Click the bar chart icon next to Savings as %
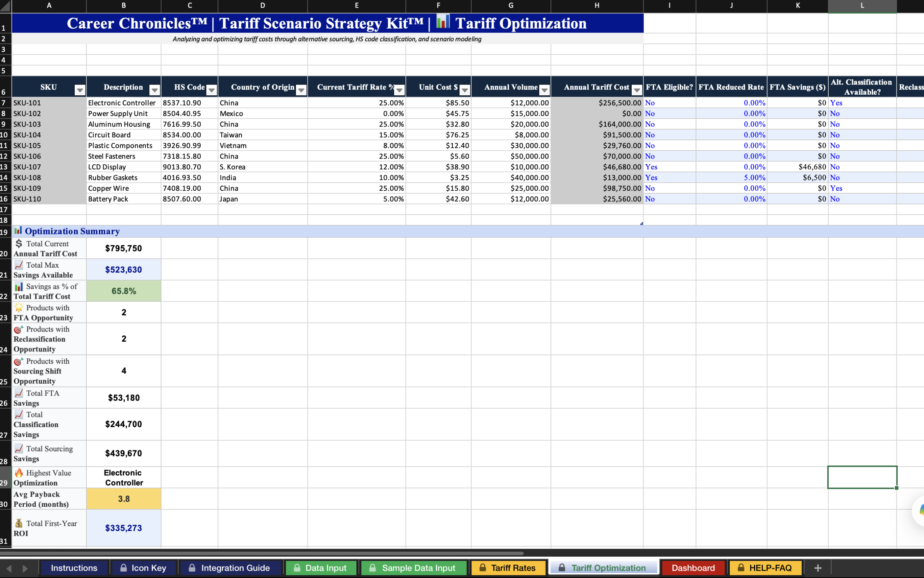The width and height of the screenshot is (924, 578). pyautogui.click(x=19, y=286)
